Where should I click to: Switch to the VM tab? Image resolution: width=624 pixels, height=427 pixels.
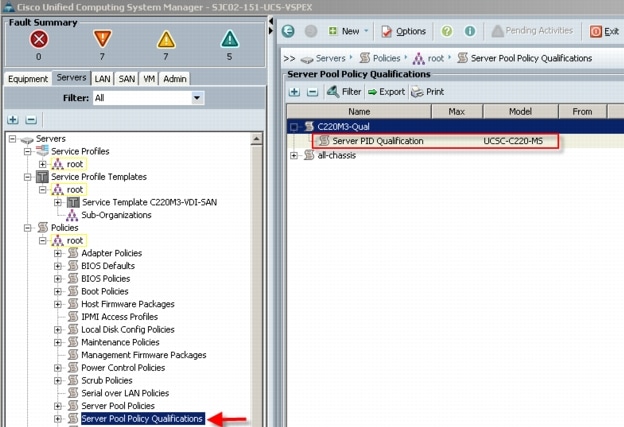pyautogui.click(x=149, y=79)
